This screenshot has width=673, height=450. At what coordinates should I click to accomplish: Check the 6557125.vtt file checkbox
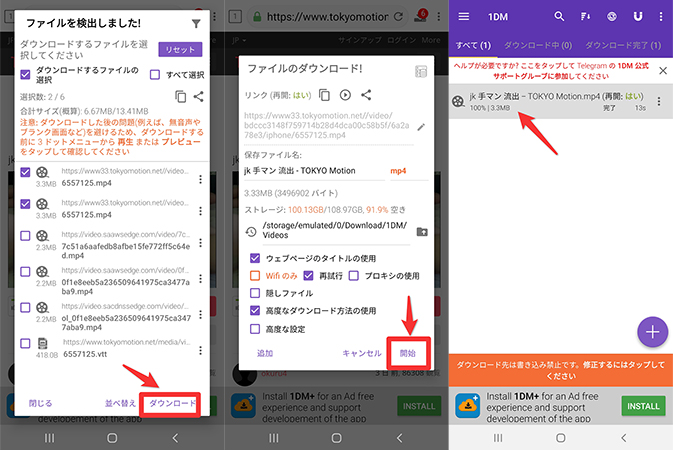(25, 343)
